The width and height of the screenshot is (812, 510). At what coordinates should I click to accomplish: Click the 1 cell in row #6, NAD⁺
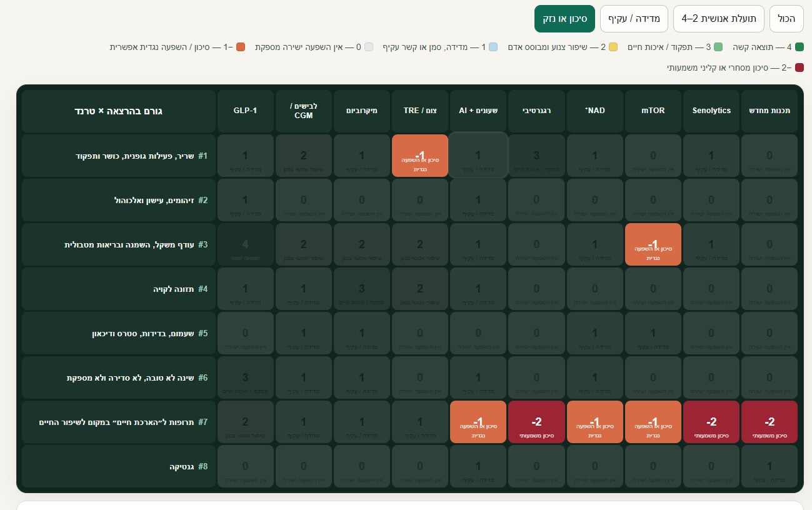pos(595,377)
